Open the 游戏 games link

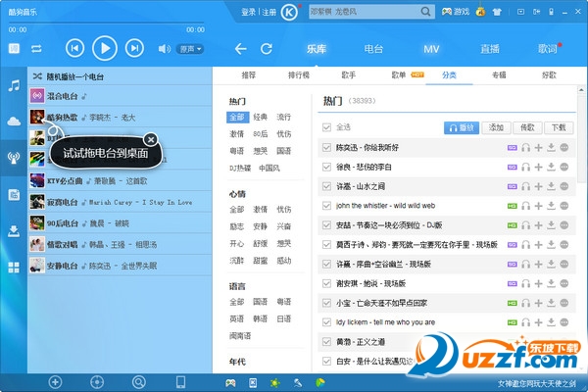[x=456, y=12]
